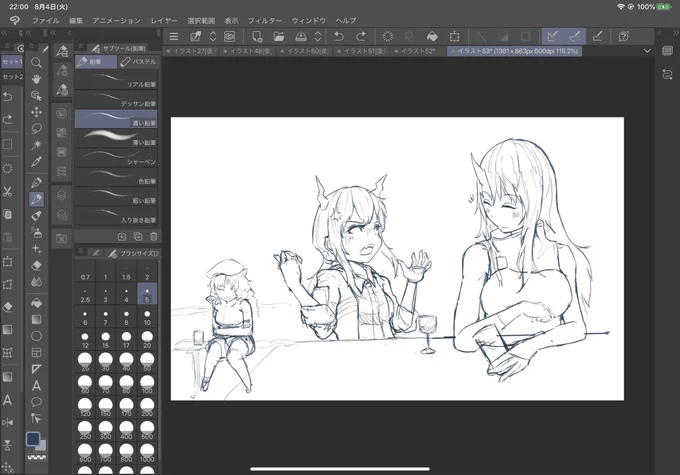Screen dimensions: 680x475
Task: Select the Move layer four-arrow tool
Action: point(36,112)
